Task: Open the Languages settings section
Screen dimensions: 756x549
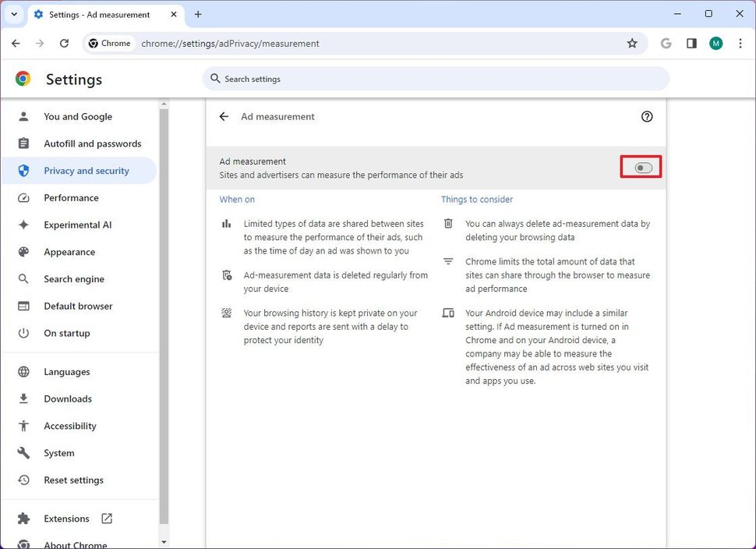Action: [68, 371]
